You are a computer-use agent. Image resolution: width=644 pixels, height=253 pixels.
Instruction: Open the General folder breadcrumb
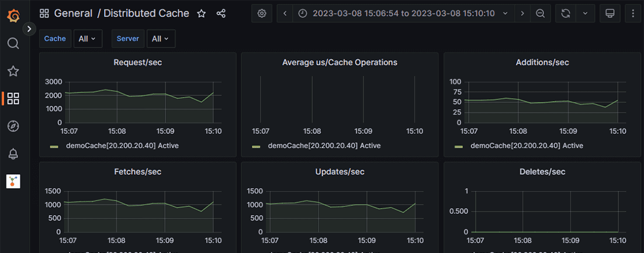point(74,13)
